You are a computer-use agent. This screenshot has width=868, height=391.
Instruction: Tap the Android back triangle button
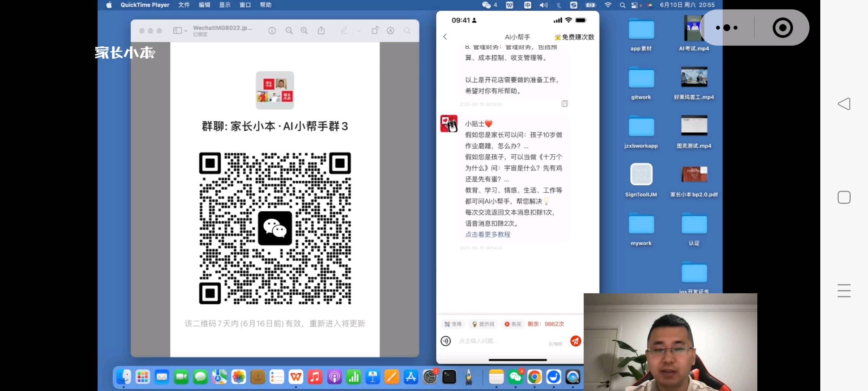point(844,104)
